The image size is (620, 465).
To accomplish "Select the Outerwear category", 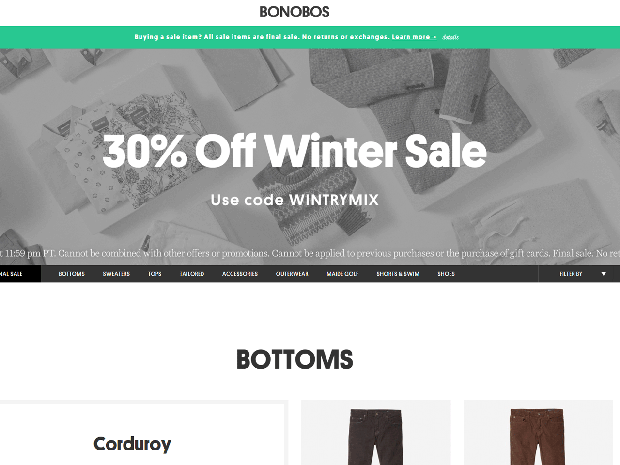I will [x=292, y=274].
